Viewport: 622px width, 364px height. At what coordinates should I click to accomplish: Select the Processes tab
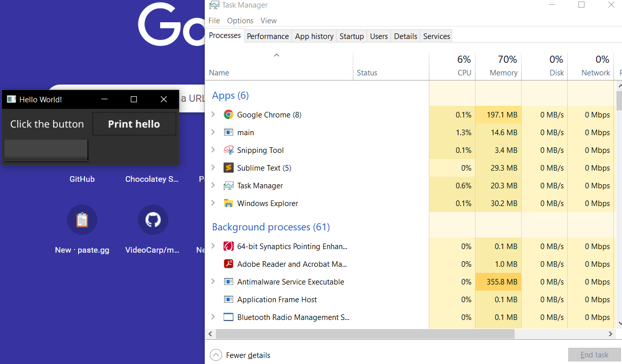225,35
